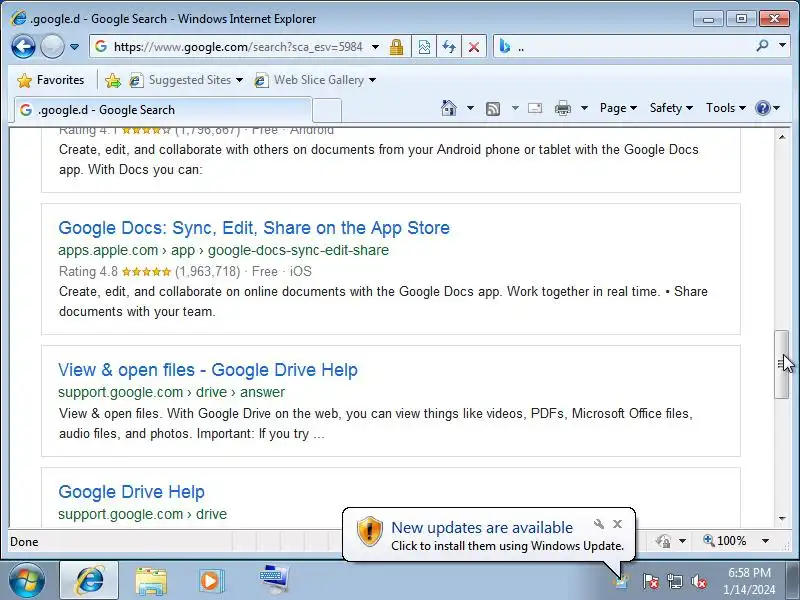This screenshot has height=600, width=800.
Task: Refresh the page using refresh icon
Action: (x=449, y=47)
